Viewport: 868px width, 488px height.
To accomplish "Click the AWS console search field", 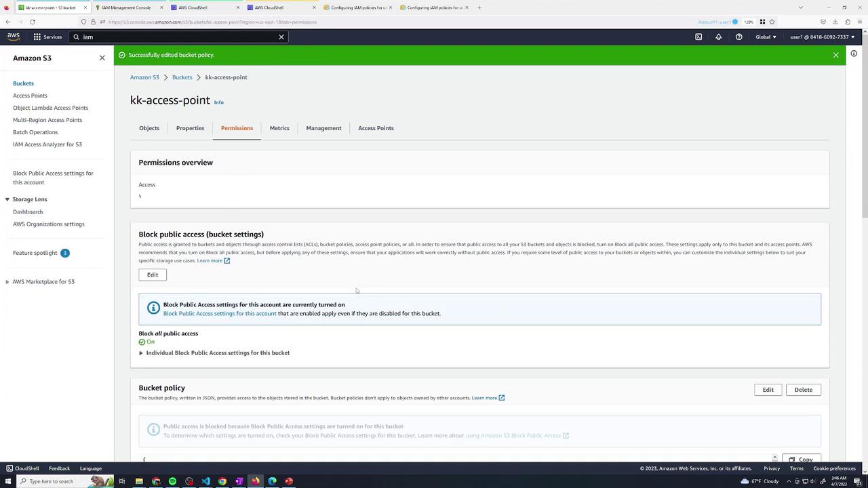I will click(x=178, y=37).
